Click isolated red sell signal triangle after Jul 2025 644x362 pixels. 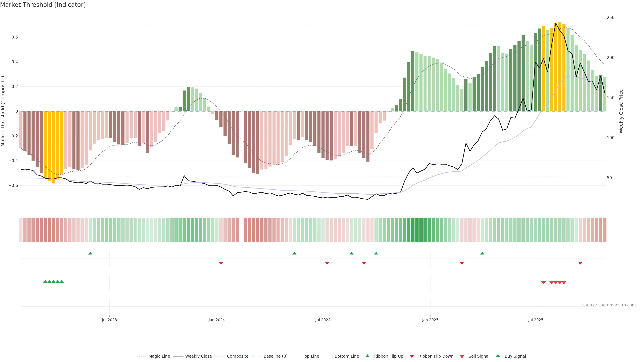tap(543, 282)
